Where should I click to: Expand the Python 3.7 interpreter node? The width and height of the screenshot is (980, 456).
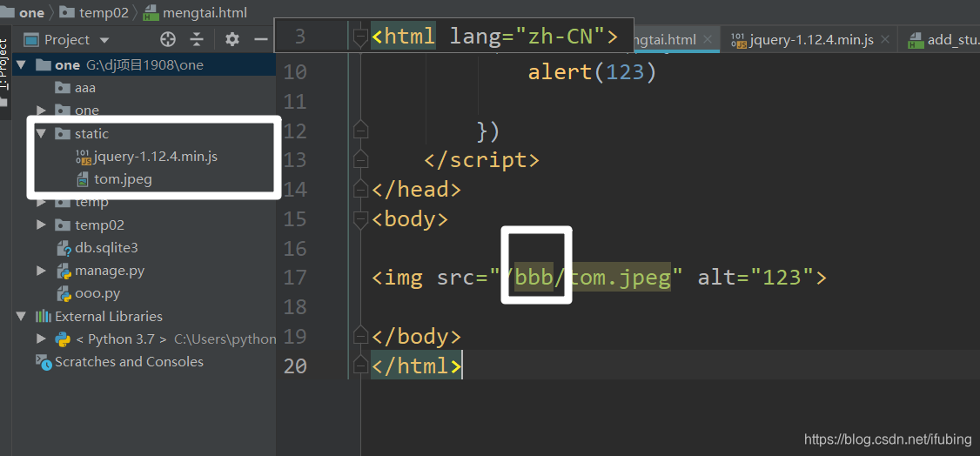tap(41, 339)
